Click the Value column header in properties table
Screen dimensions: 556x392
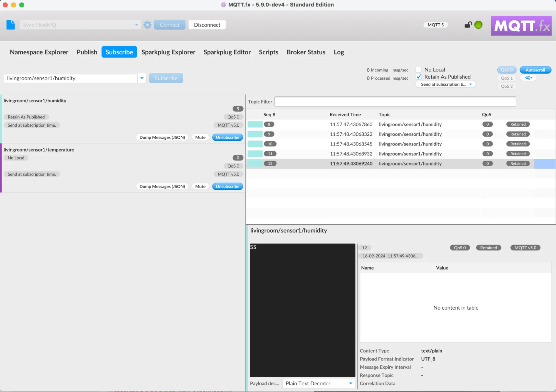click(x=442, y=268)
